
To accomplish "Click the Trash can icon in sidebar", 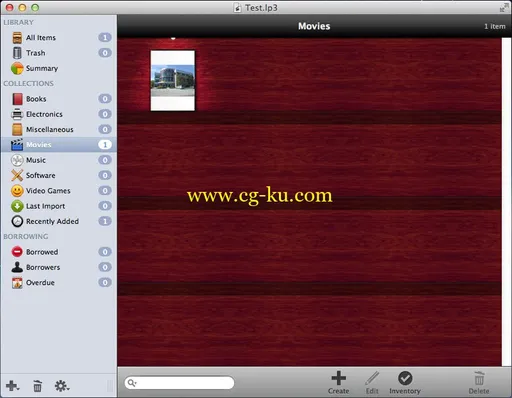I will [17, 53].
